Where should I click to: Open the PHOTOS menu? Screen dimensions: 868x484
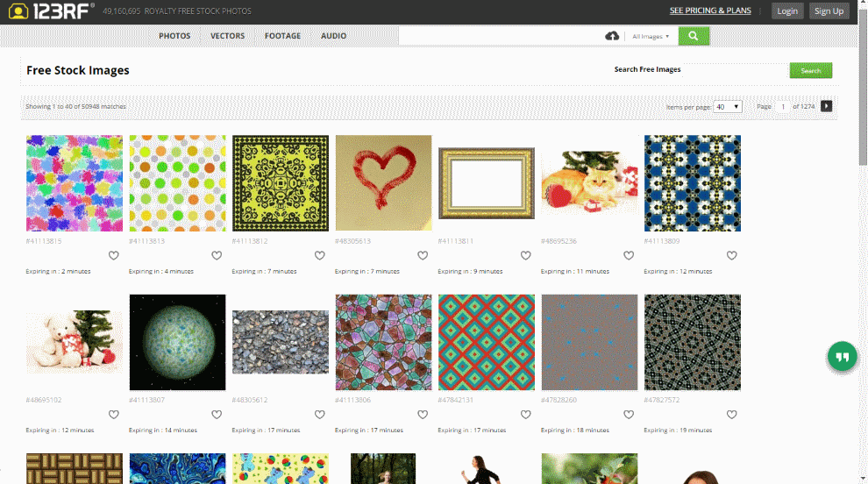(174, 36)
